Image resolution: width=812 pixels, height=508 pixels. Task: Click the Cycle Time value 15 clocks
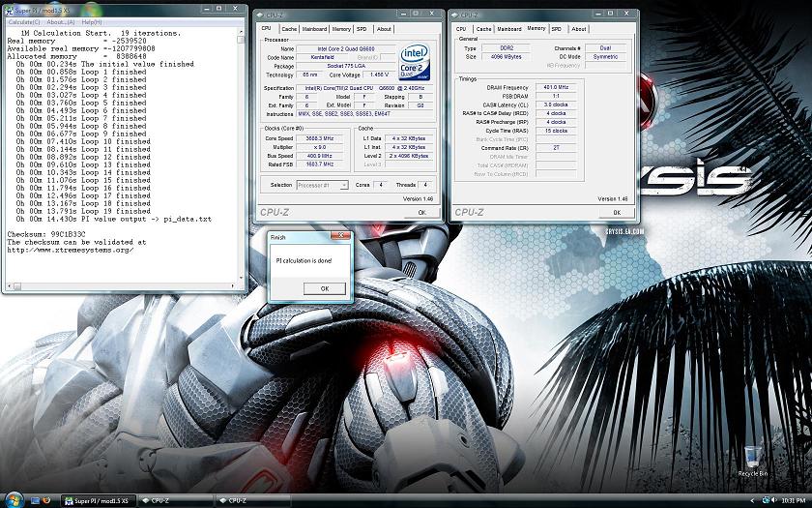(x=556, y=131)
